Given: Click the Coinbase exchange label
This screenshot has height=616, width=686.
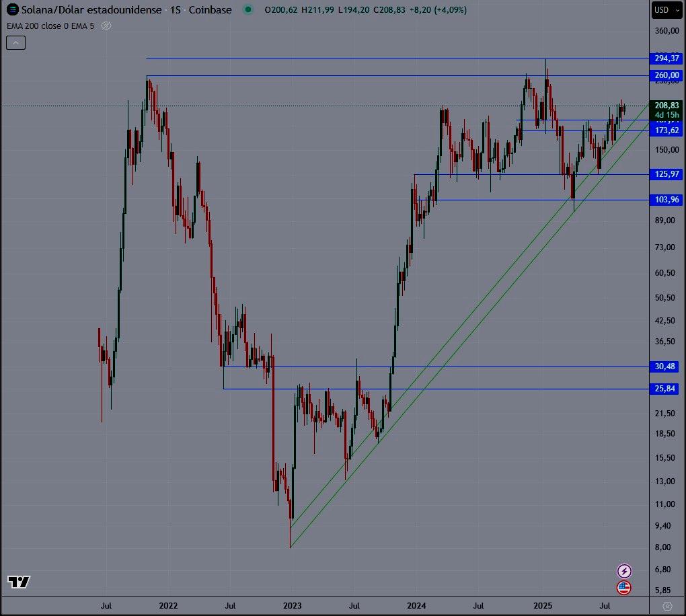Looking at the screenshot, I should pyautogui.click(x=210, y=9).
